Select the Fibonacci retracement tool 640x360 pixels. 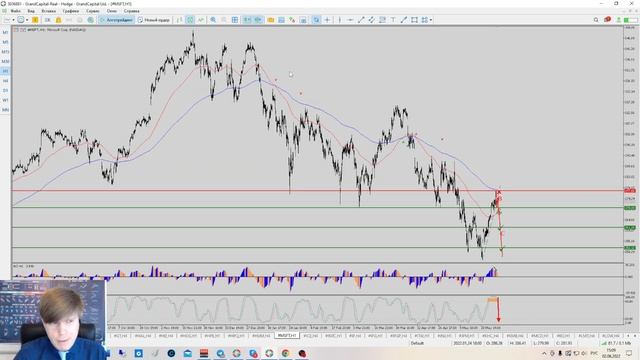point(382,20)
